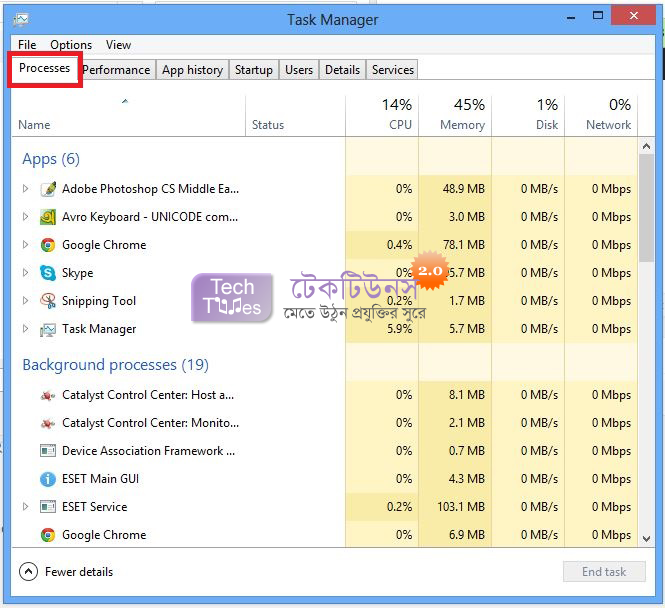This screenshot has height=608, width=665.
Task: Sort by the Status column header
Action: click(295, 116)
